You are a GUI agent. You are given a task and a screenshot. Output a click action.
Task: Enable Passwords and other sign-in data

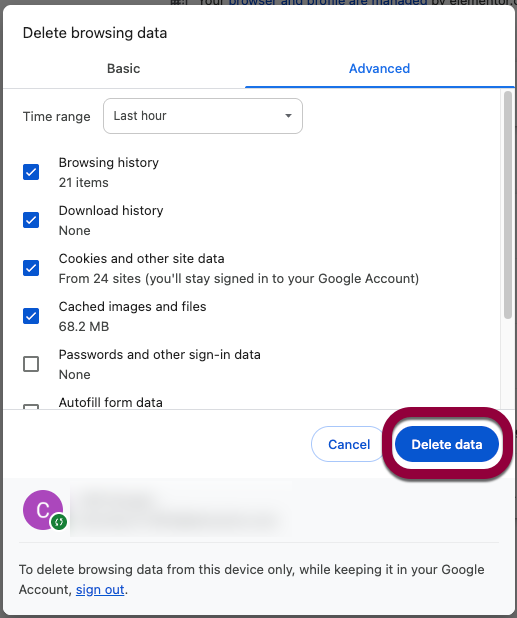[31, 364]
